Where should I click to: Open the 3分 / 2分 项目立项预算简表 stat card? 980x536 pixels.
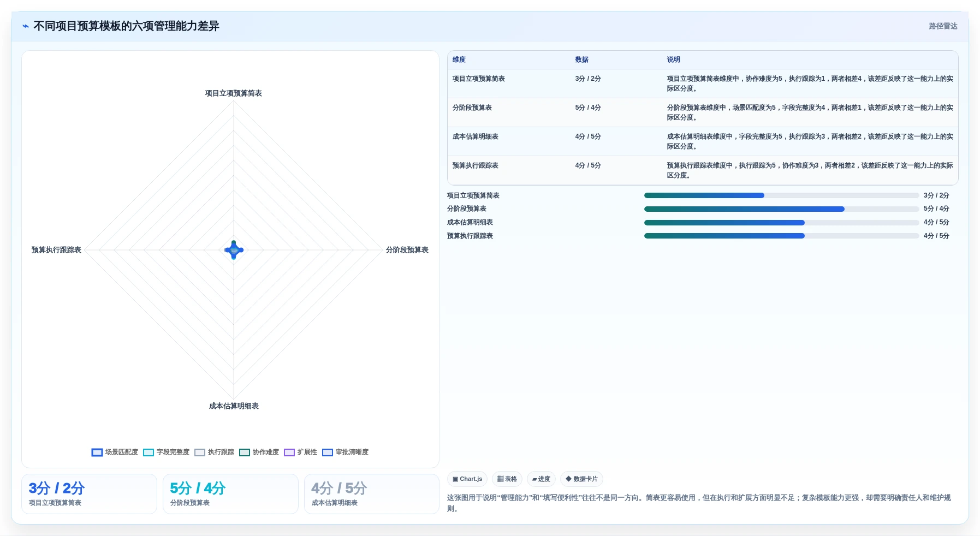click(89, 494)
